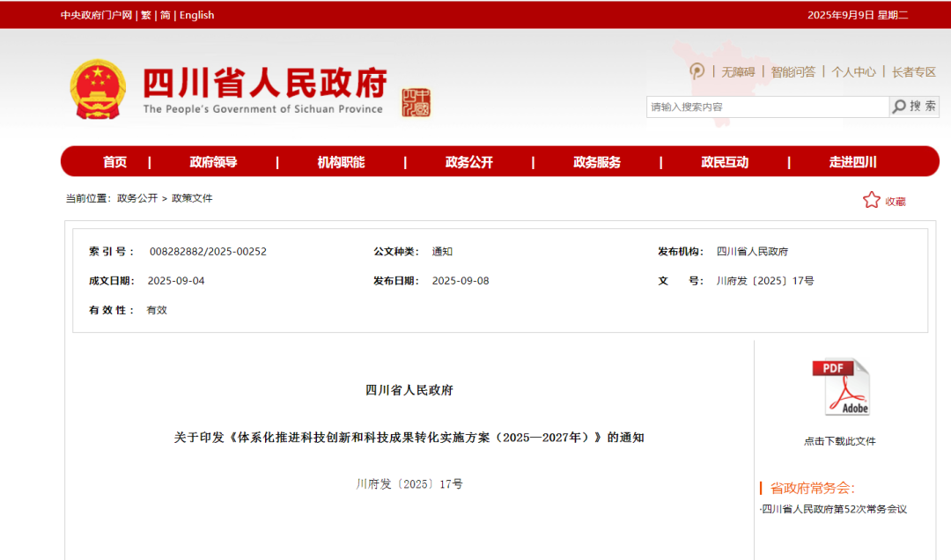Click the 成文日期 value 2025-09-04
Screen dimensions: 951x560
click(176, 281)
